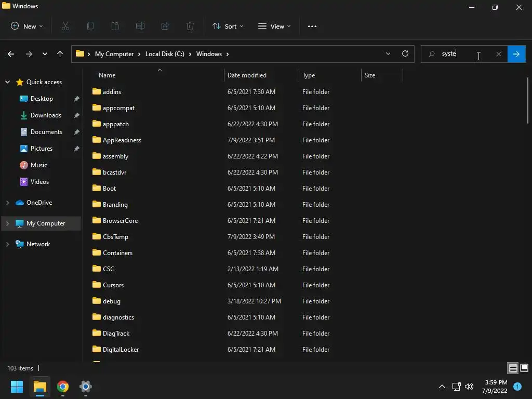Select the assembly folder
The height and width of the screenshot is (399, 532).
115,156
